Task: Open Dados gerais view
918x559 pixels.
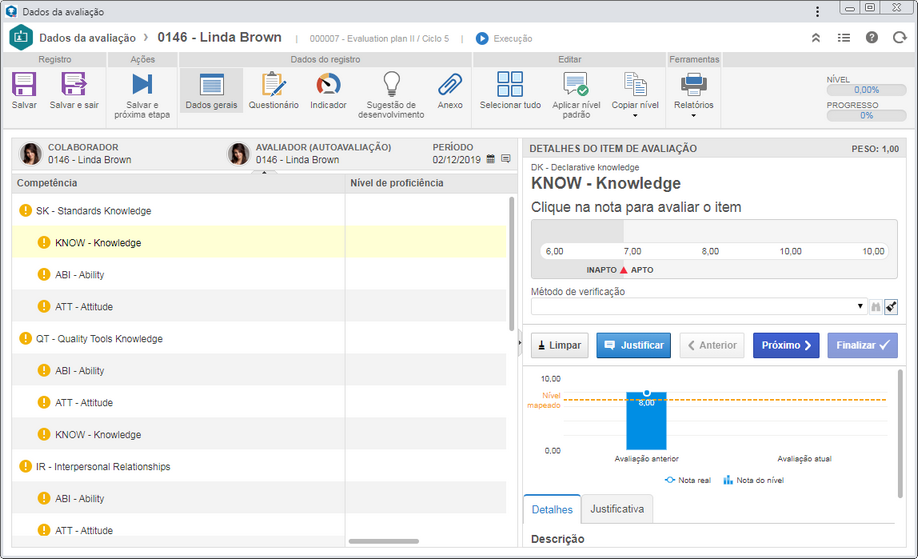Action: tap(211, 90)
